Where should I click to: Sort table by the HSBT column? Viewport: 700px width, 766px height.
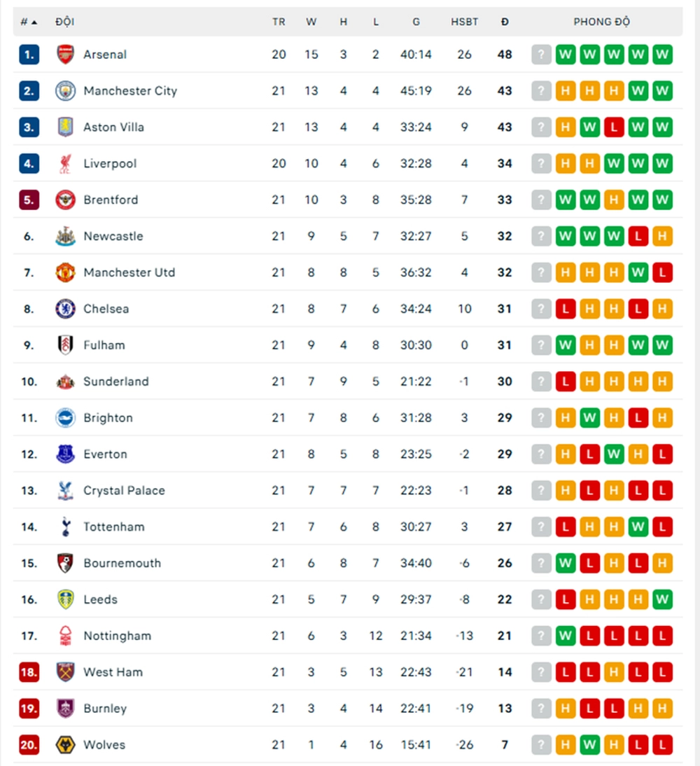pos(464,21)
